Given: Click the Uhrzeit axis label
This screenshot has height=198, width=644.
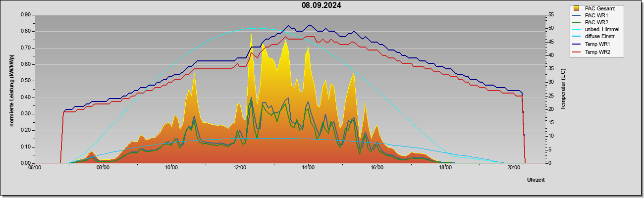Looking at the screenshot, I should click(536, 180).
